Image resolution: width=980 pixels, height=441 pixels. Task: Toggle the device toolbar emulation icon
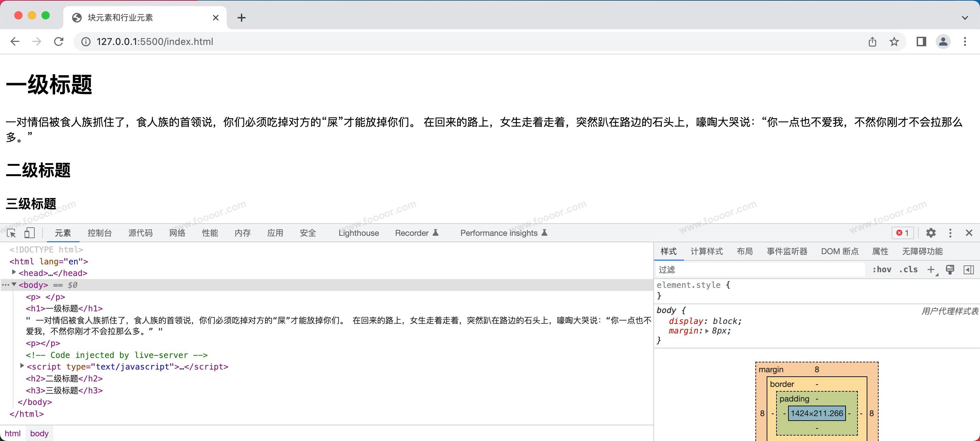click(x=29, y=233)
